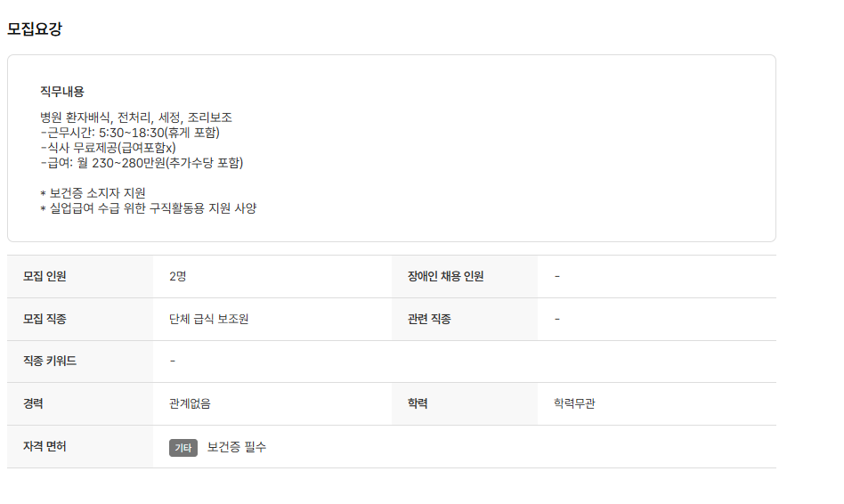
Task: Click the 관련 직종 label
Action: point(423,319)
